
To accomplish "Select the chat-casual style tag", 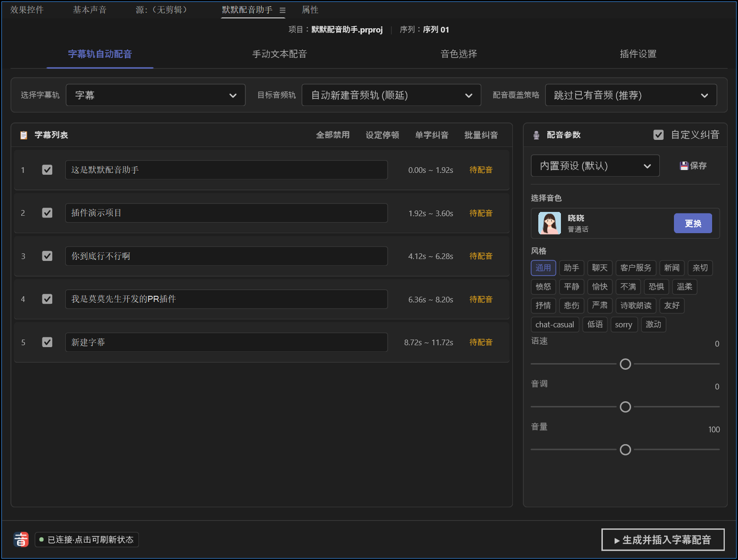I will tap(555, 325).
